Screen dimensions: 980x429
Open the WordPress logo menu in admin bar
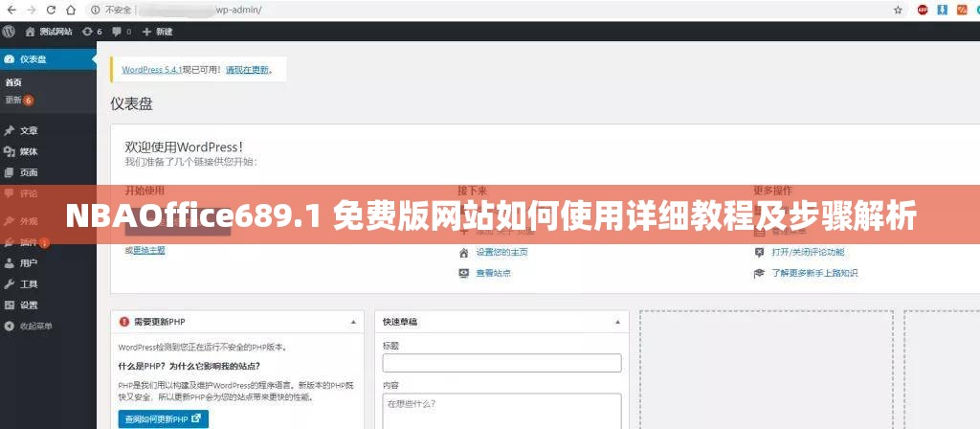click(8, 31)
